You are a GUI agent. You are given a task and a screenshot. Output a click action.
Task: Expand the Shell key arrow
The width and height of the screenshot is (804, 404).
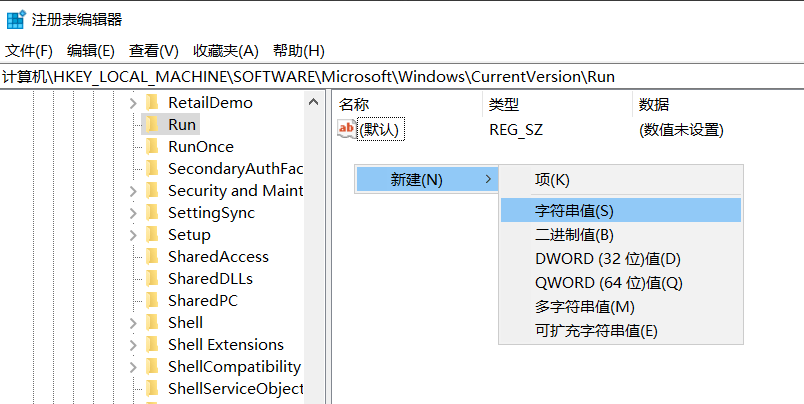(x=133, y=322)
